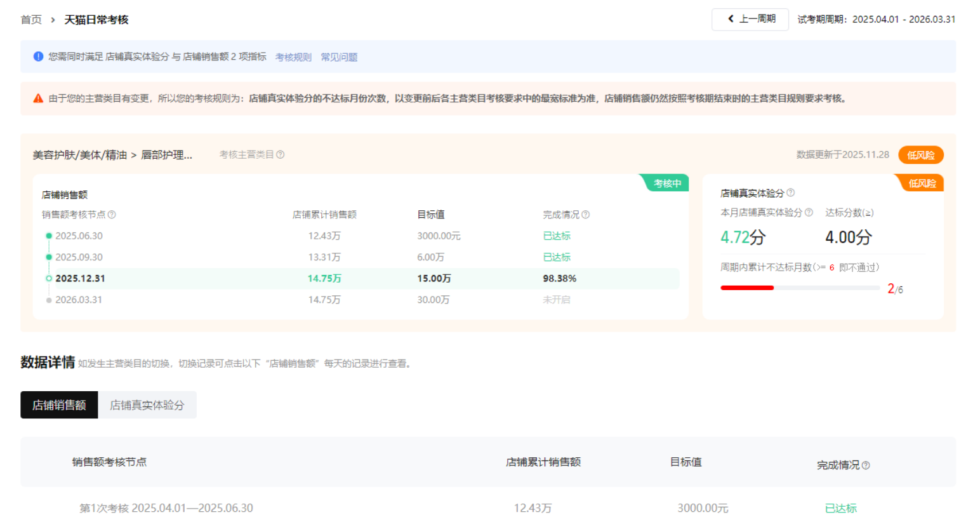Click the red 不达标月数 progress bar

747,288
